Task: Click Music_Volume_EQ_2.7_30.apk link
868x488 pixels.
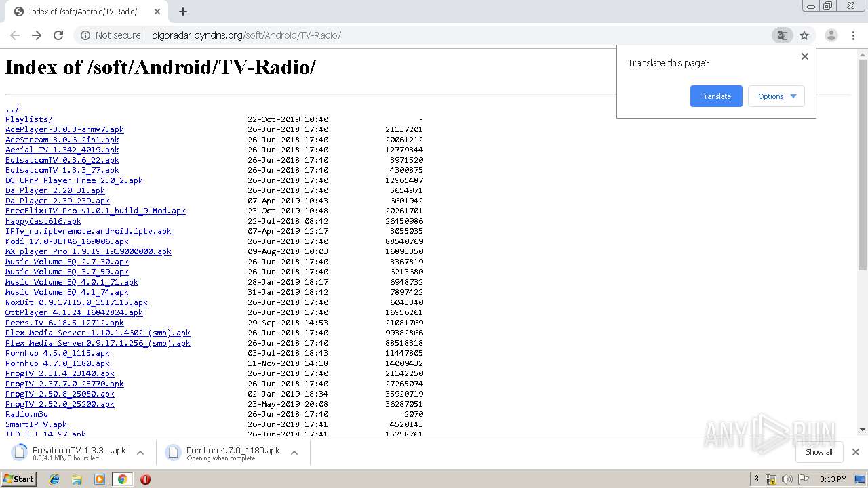Action: click(x=67, y=262)
